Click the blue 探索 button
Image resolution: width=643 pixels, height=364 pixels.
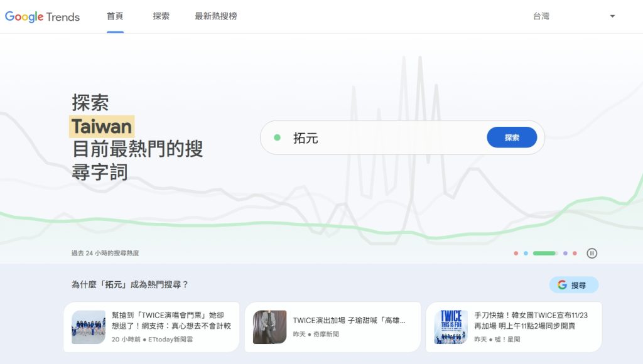click(x=512, y=137)
